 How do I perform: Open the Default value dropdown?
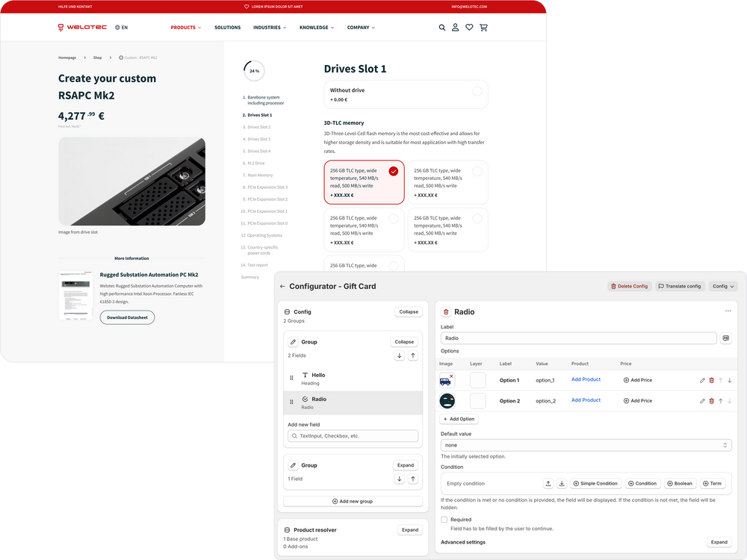pyautogui.click(x=586, y=445)
